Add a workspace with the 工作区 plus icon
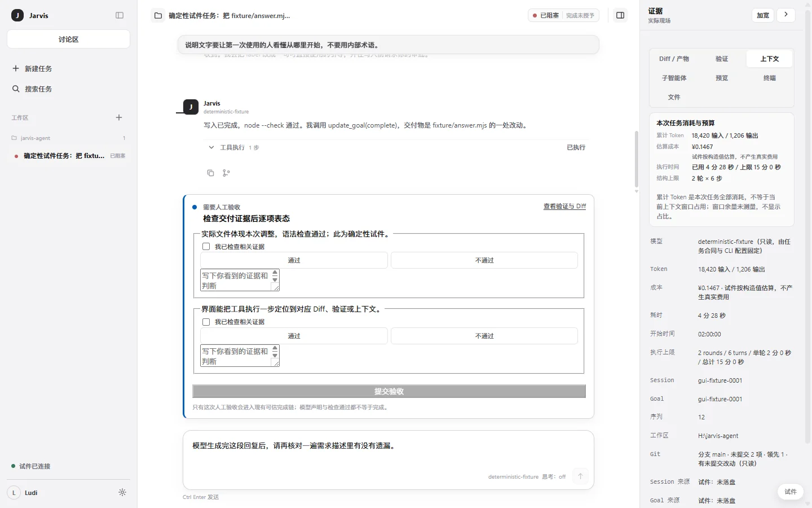 (x=119, y=117)
